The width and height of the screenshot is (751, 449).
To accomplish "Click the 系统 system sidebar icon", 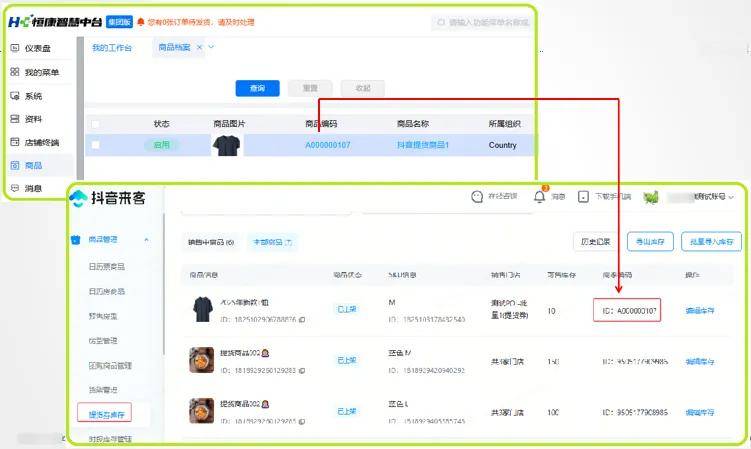I will [x=14, y=96].
